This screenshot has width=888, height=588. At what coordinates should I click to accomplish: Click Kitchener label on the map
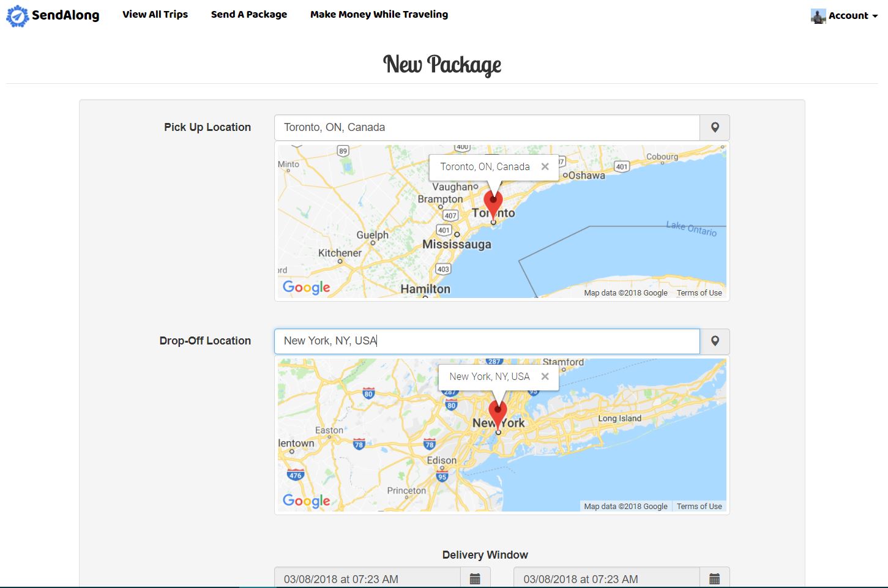click(x=340, y=253)
